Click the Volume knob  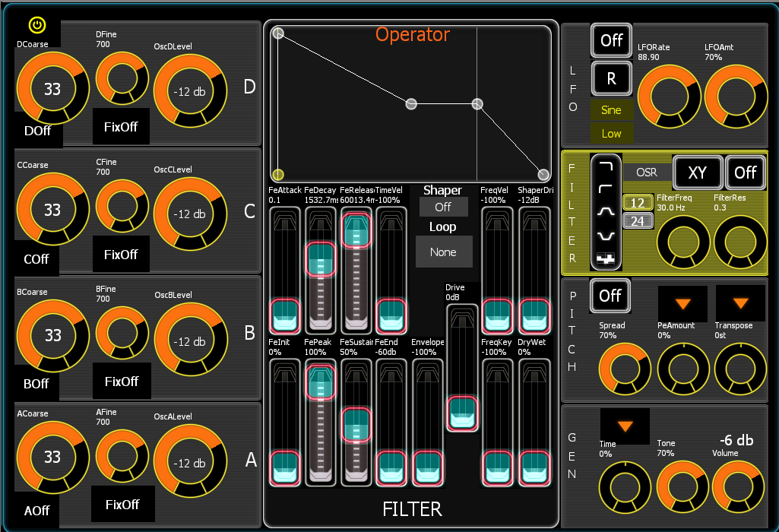pyautogui.click(x=739, y=487)
